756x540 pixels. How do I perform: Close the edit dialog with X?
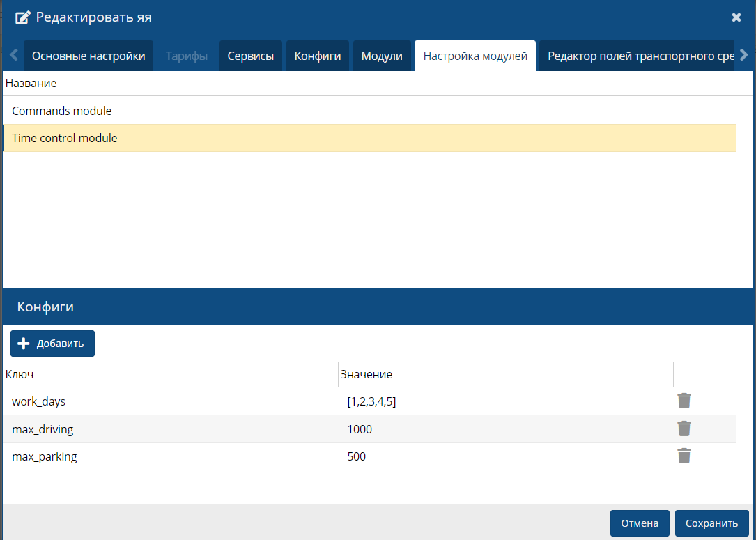[x=736, y=17]
